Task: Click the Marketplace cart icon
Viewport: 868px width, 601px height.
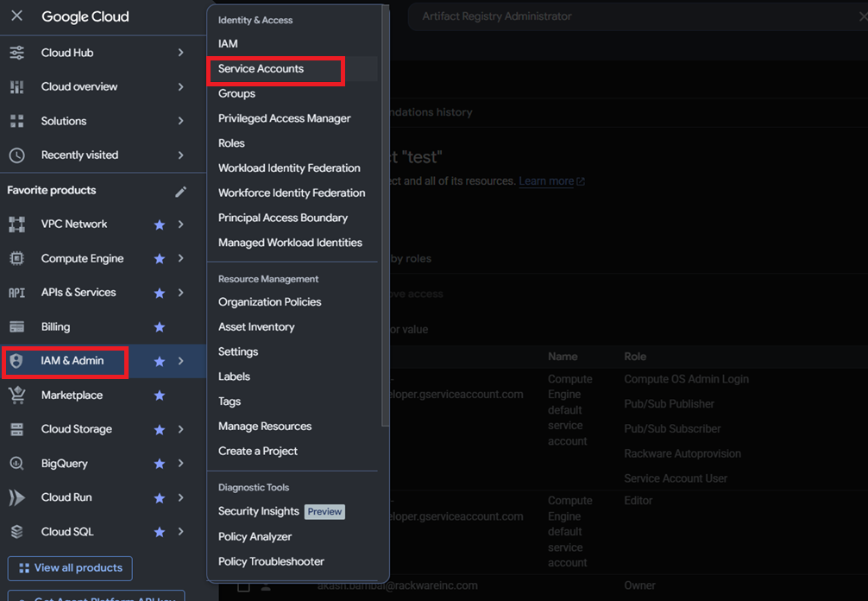Action: tap(17, 395)
